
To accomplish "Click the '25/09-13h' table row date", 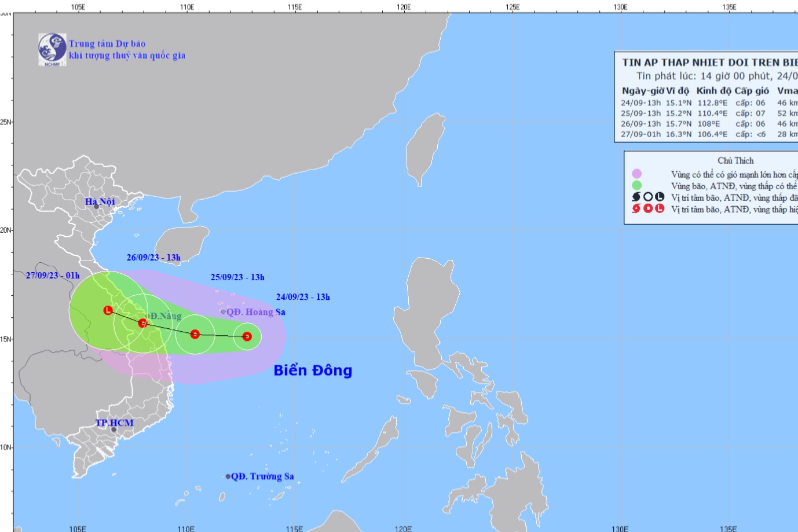I will [x=641, y=113].
